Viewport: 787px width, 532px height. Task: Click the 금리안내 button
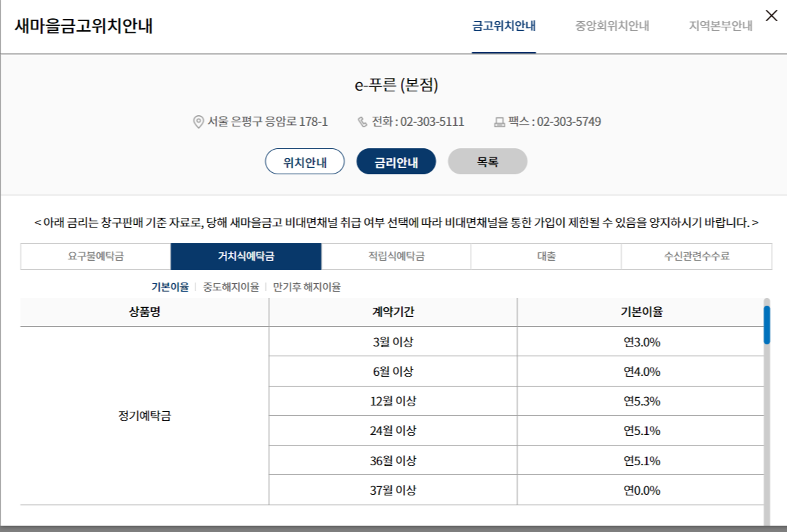point(396,162)
